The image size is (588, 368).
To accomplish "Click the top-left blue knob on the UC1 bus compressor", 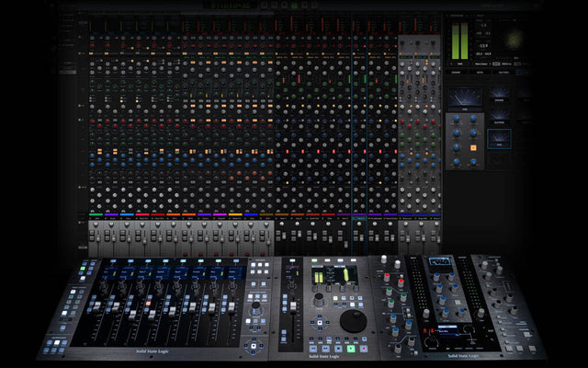I will (x=436, y=277).
